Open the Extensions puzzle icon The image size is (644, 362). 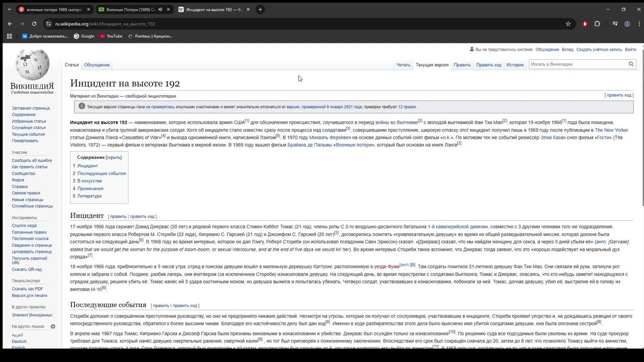(597, 24)
